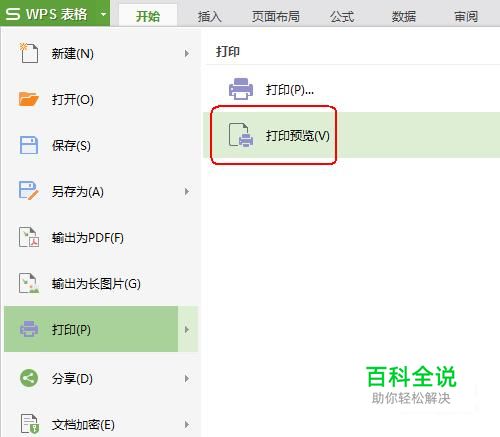
Task: Click the orange Open folder icon
Action: [29, 99]
